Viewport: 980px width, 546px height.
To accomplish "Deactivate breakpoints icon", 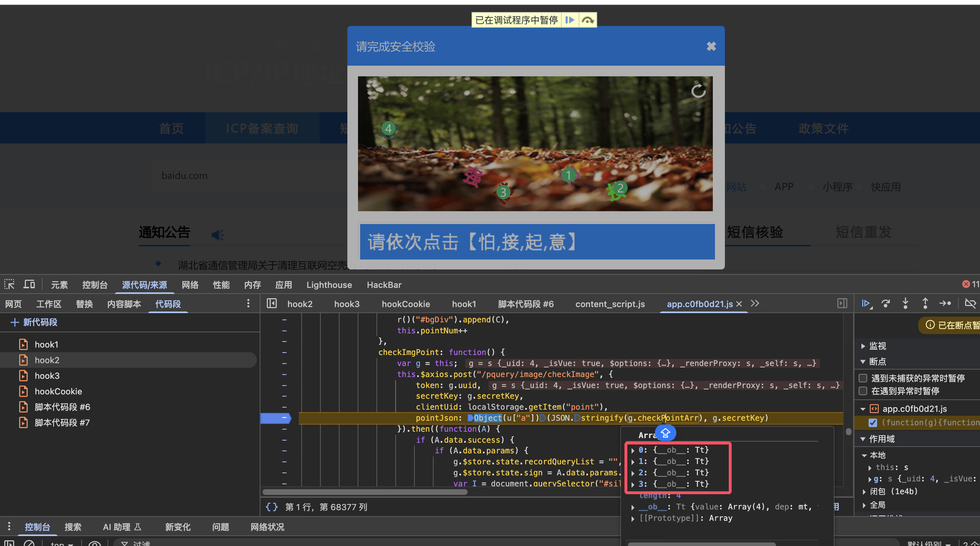I will 970,304.
